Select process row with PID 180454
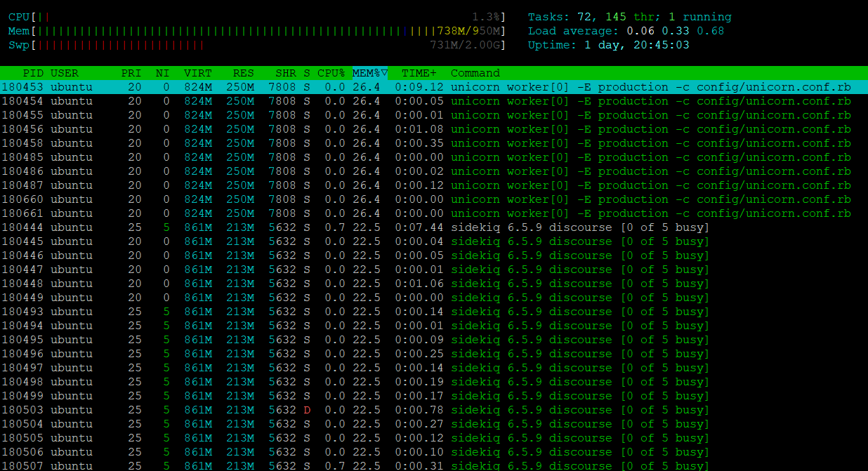The height and width of the screenshot is (471, 868). [434, 101]
